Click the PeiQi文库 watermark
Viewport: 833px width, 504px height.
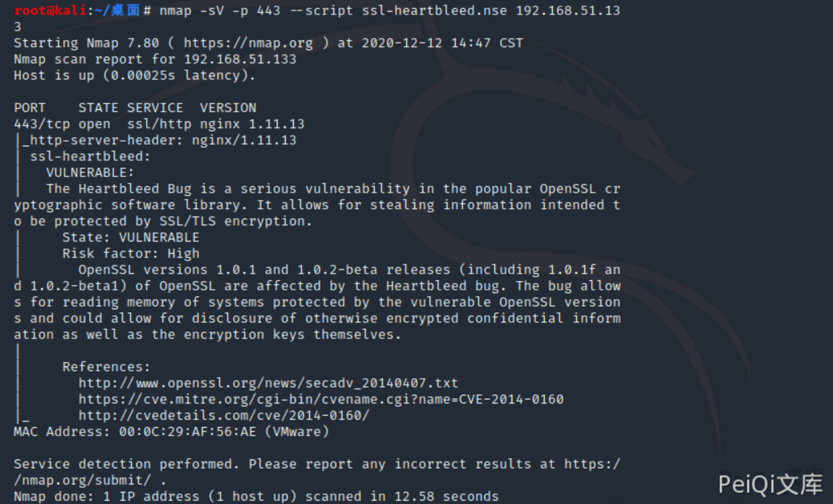pos(770,484)
